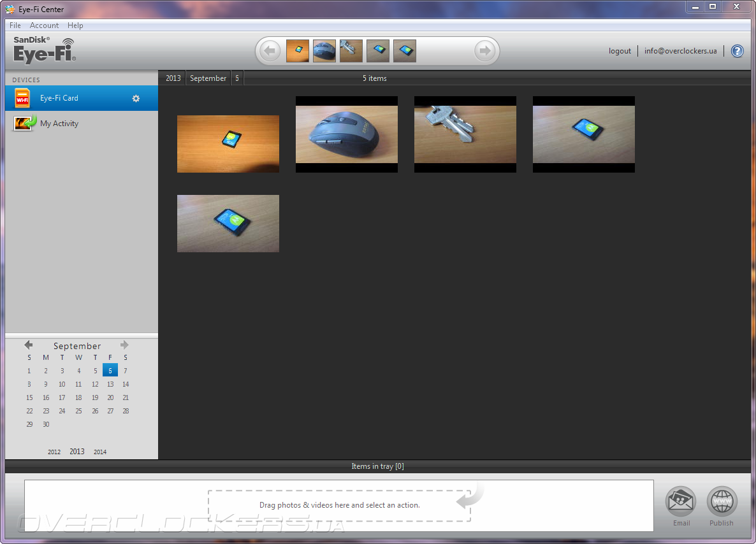
Task: Select the orange card thumbnail in the filmstrip
Action: [x=298, y=50]
